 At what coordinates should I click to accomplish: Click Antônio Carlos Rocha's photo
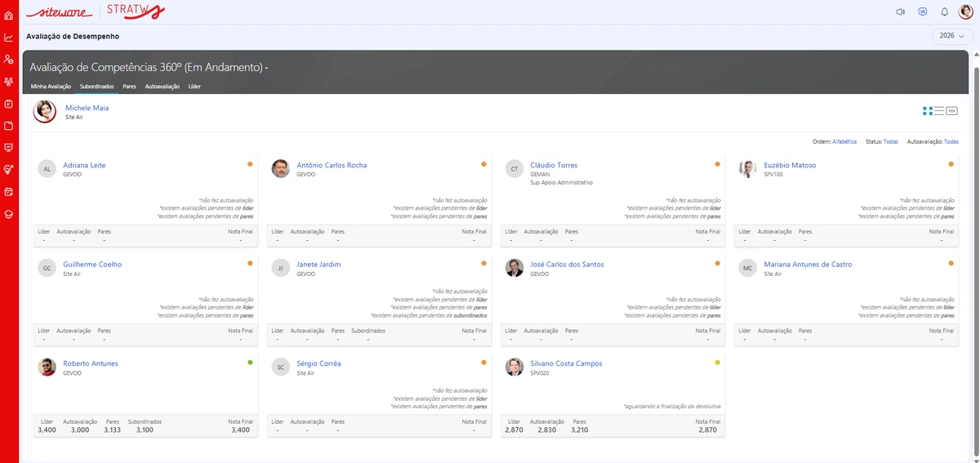pos(281,168)
